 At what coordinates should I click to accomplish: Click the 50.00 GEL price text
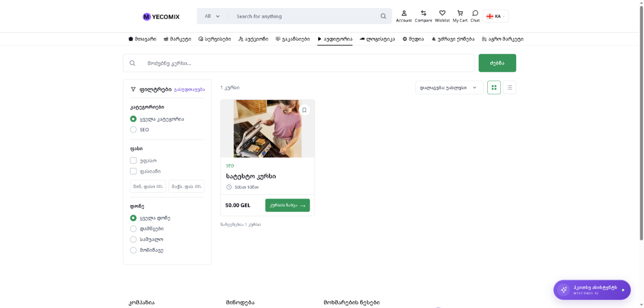238,205
